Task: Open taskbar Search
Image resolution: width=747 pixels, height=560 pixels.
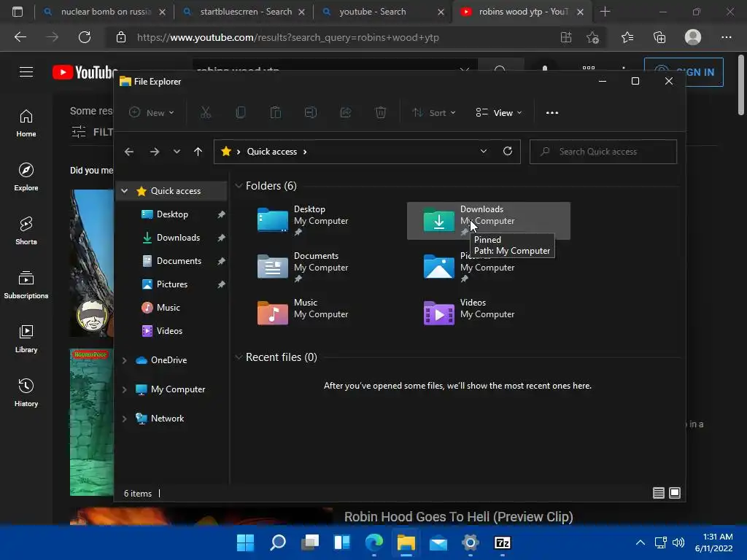Action: 278,542
